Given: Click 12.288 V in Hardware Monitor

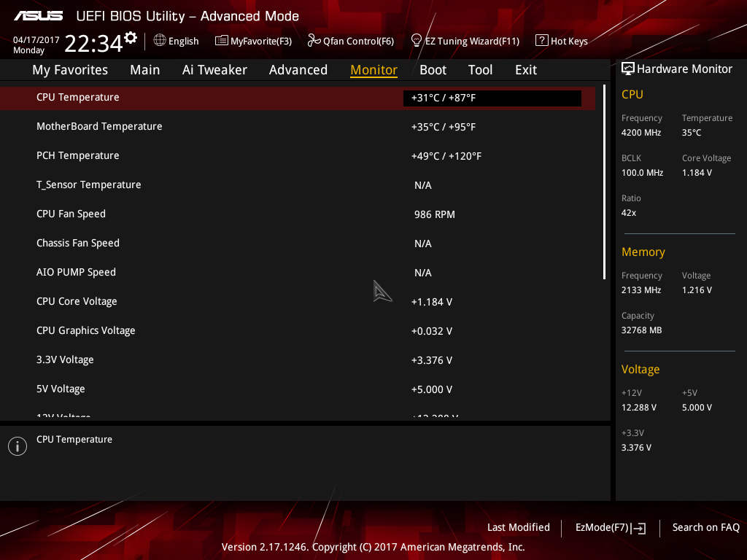Looking at the screenshot, I should (639, 407).
